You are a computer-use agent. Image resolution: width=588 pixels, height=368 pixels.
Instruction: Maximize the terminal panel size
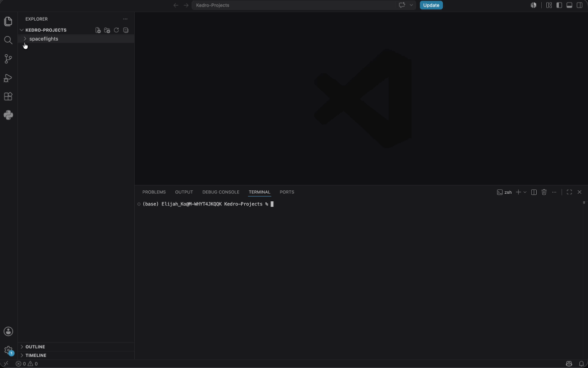pos(569,192)
